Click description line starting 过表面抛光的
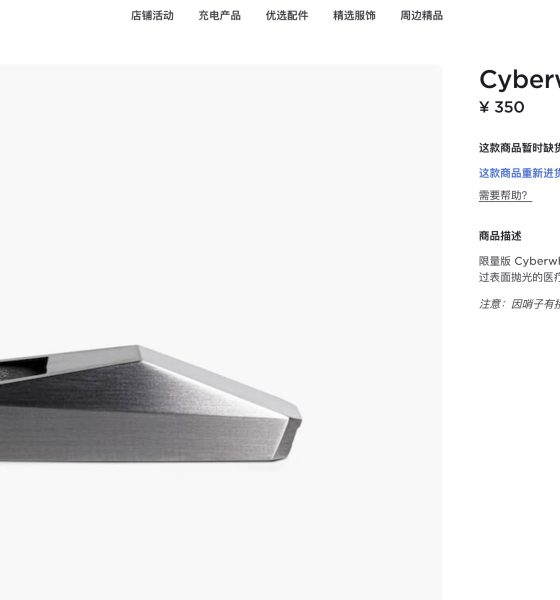560x600 pixels. 519,277
